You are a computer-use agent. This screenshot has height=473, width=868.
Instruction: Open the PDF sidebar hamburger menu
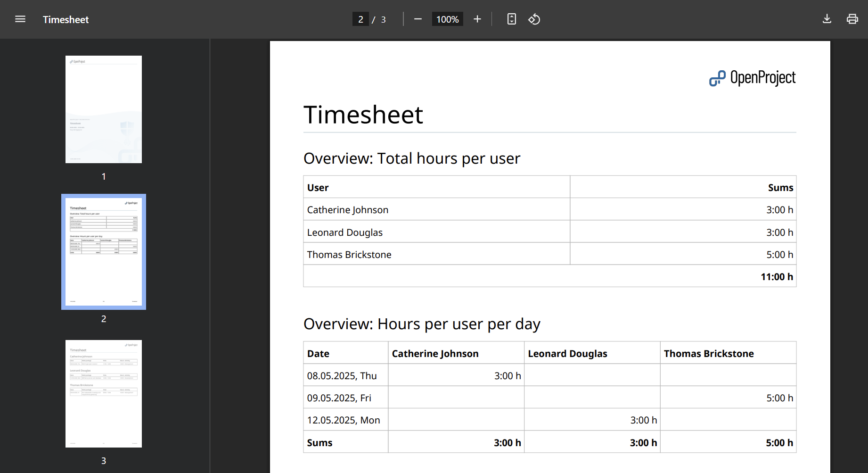tap(20, 19)
